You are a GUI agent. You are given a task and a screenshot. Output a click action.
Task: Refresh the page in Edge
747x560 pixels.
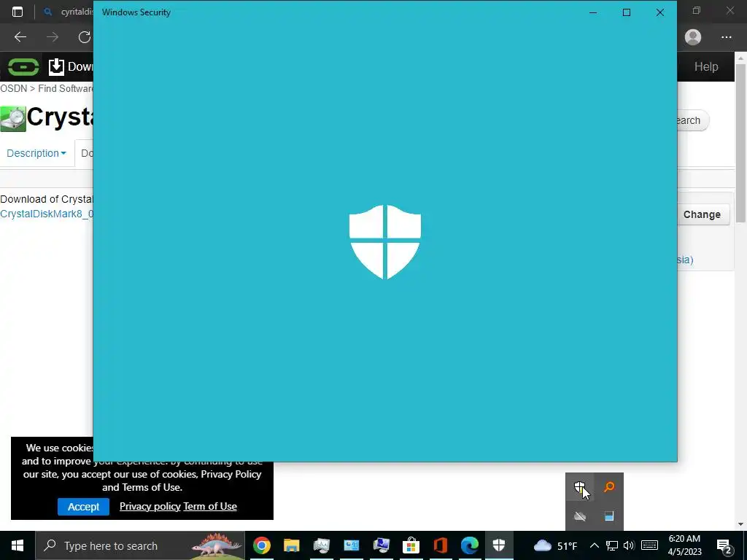click(x=85, y=37)
